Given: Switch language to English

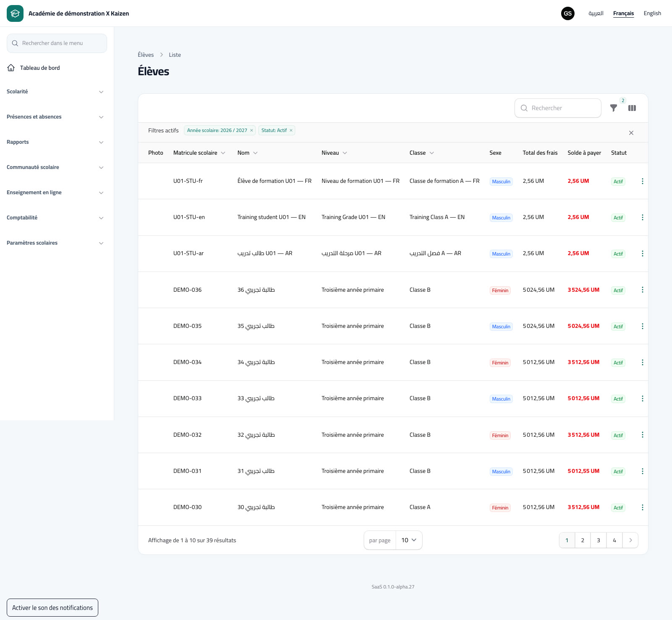Looking at the screenshot, I should pos(652,13).
